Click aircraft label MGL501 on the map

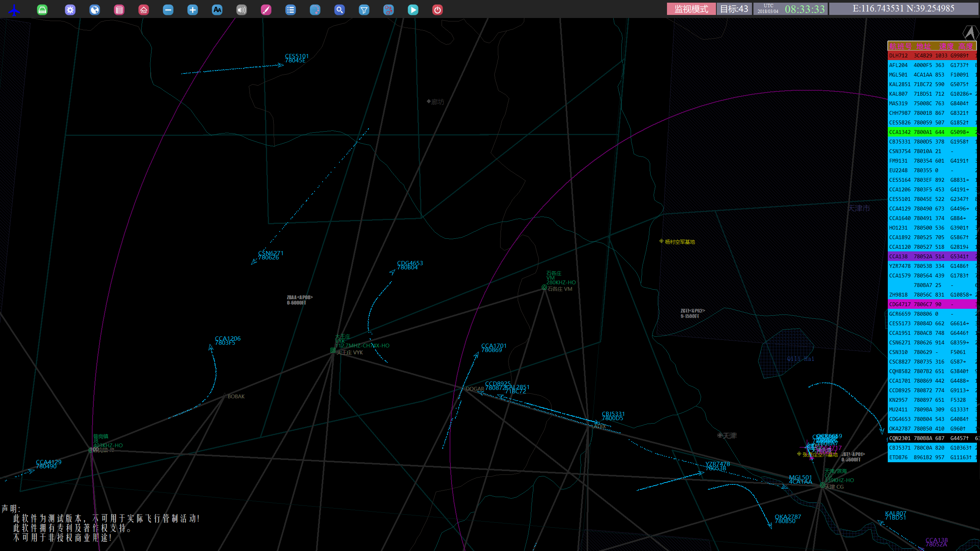click(800, 479)
